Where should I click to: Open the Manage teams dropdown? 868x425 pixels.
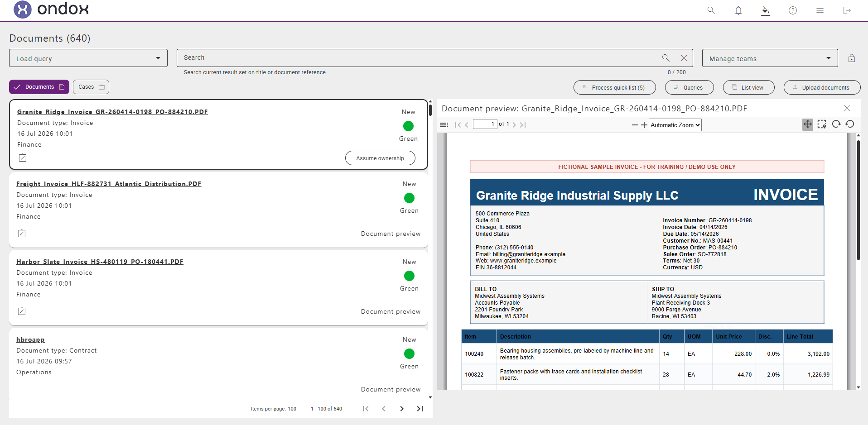click(770, 58)
